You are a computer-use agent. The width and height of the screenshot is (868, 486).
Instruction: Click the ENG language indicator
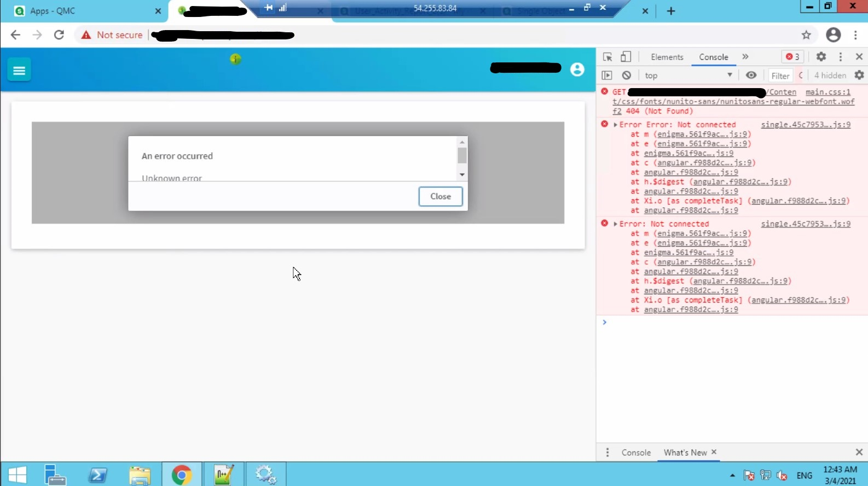[805, 475]
